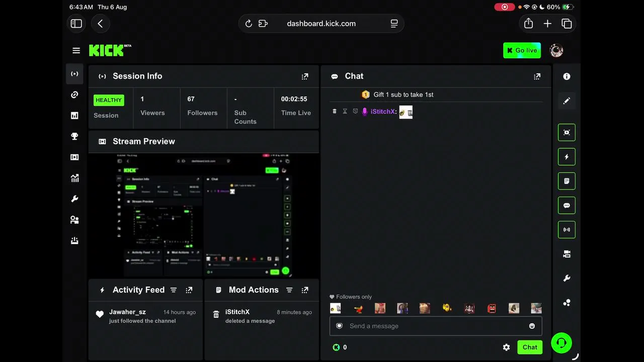
Task: Click the Go live button
Action: point(522,50)
